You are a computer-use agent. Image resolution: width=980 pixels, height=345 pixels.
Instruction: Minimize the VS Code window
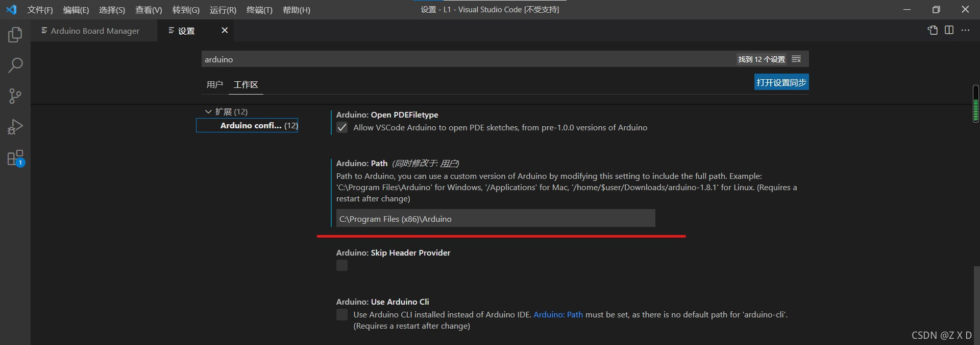[x=906, y=10]
